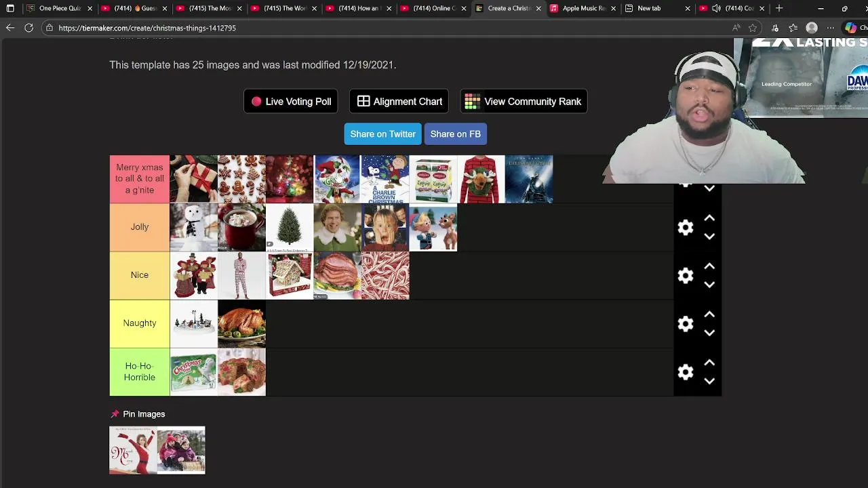The width and height of the screenshot is (868, 488).
Task: Open a new browser tab with plus
Action: (x=779, y=8)
